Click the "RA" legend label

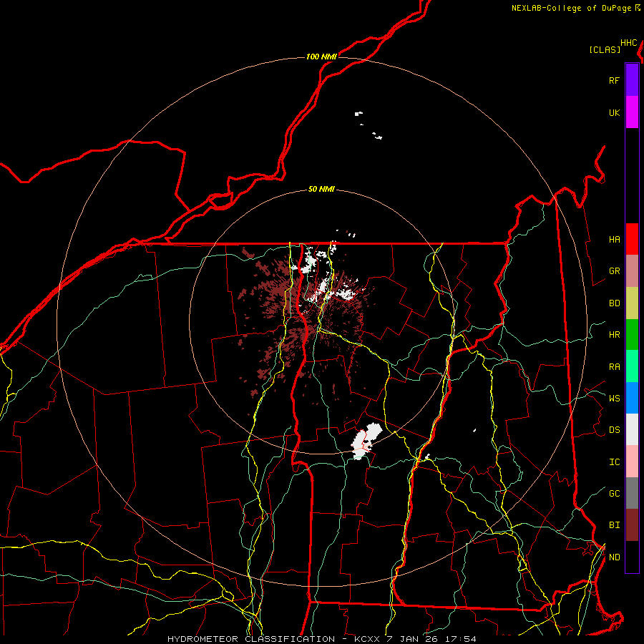coord(614,367)
